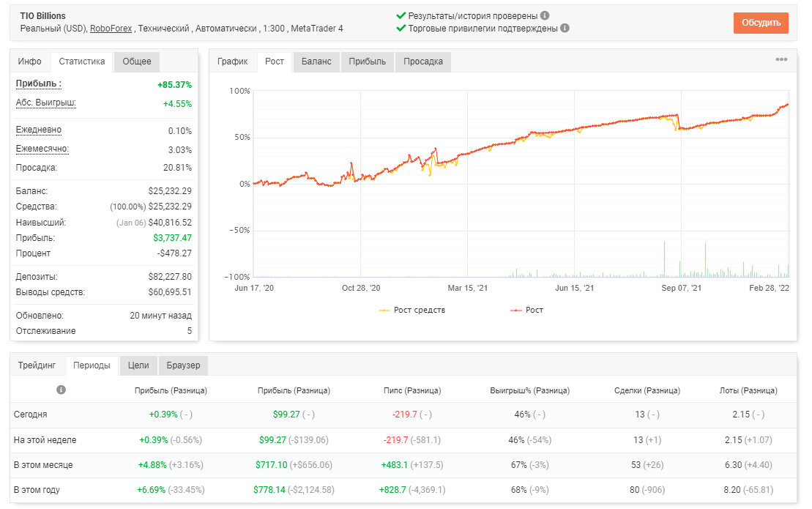Click the Абс. Выигрыш label
The width and height of the screenshot is (812, 509).
pos(45,103)
